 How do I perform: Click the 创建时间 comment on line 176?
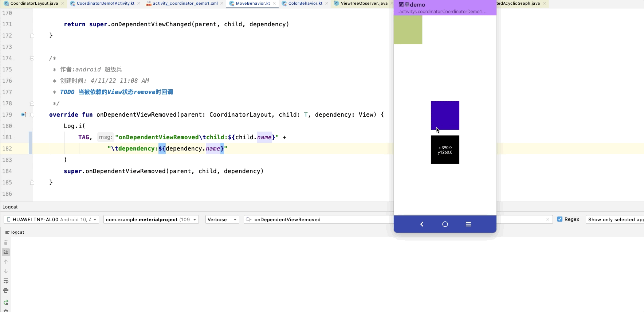point(105,81)
